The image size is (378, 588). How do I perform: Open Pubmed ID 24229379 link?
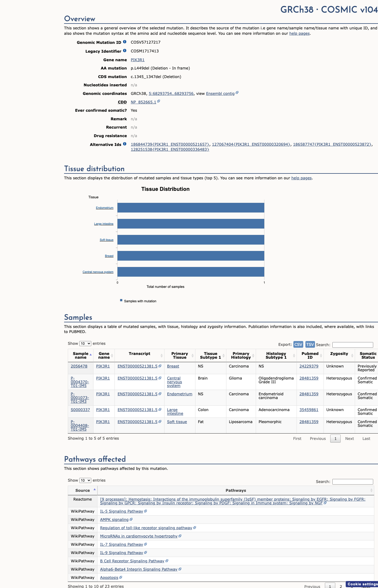309,366
